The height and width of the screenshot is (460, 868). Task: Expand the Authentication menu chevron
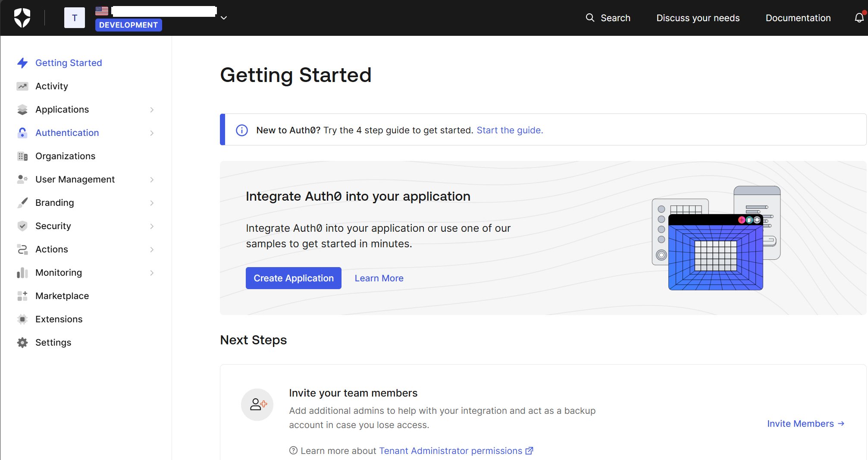(x=152, y=133)
